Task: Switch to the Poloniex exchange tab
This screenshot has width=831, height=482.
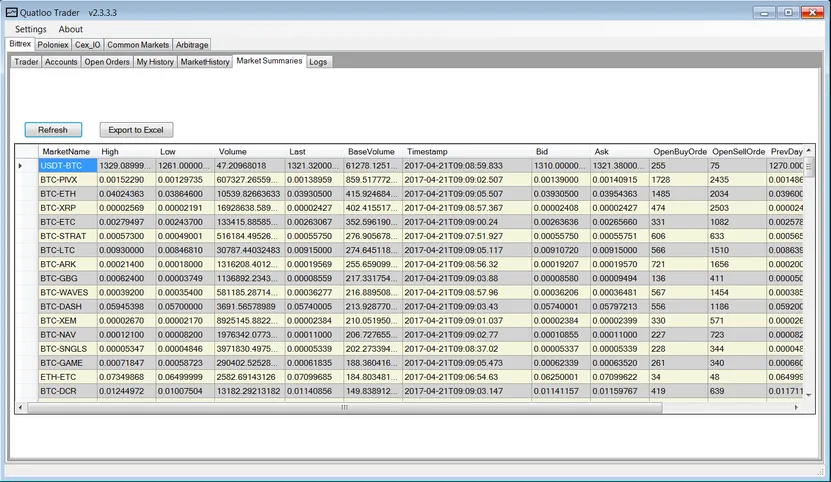Action: click(x=52, y=45)
